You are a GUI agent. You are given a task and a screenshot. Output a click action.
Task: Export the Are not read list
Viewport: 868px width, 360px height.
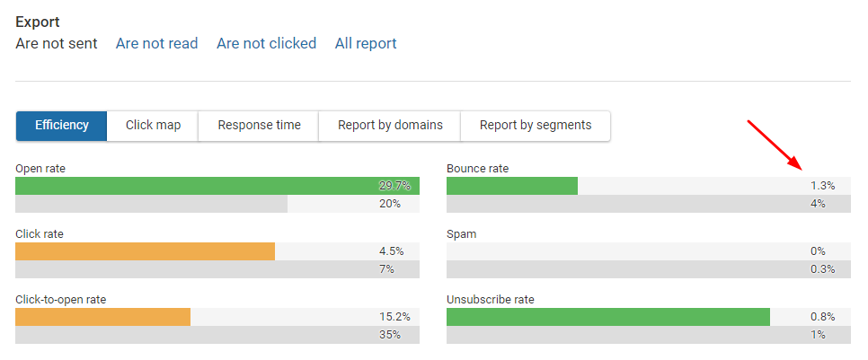157,43
